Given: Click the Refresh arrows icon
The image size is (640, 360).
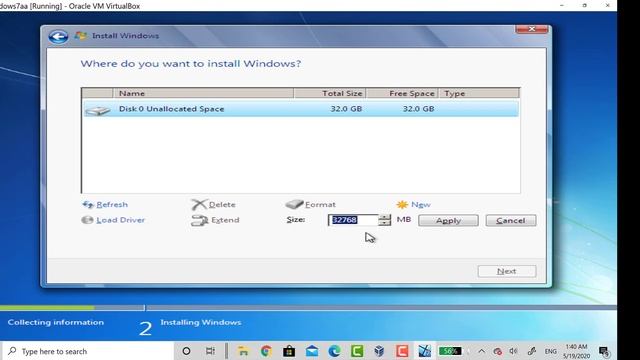Looking at the screenshot, I should point(88,204).
